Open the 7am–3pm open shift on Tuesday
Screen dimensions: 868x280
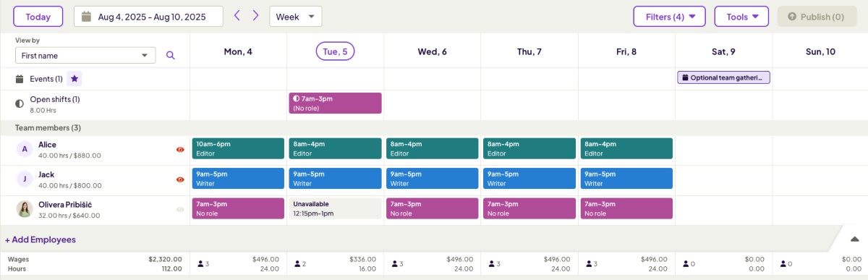(335, 103)
